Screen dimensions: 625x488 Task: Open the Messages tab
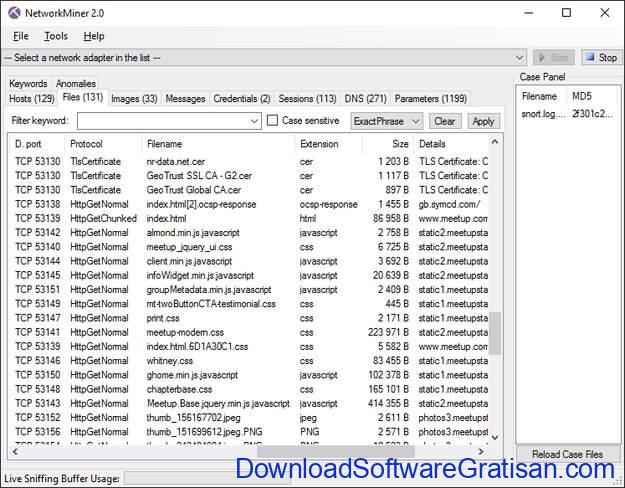(185, 98)
